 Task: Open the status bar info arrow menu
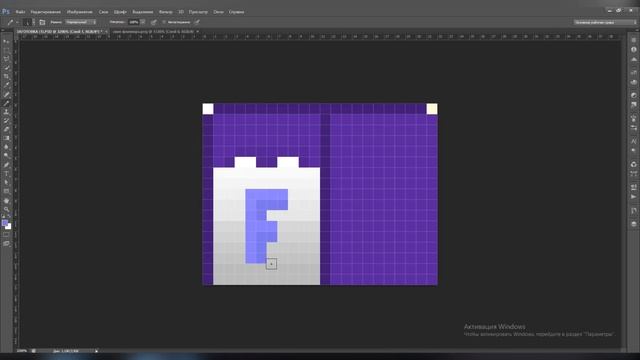pos(97,351)
